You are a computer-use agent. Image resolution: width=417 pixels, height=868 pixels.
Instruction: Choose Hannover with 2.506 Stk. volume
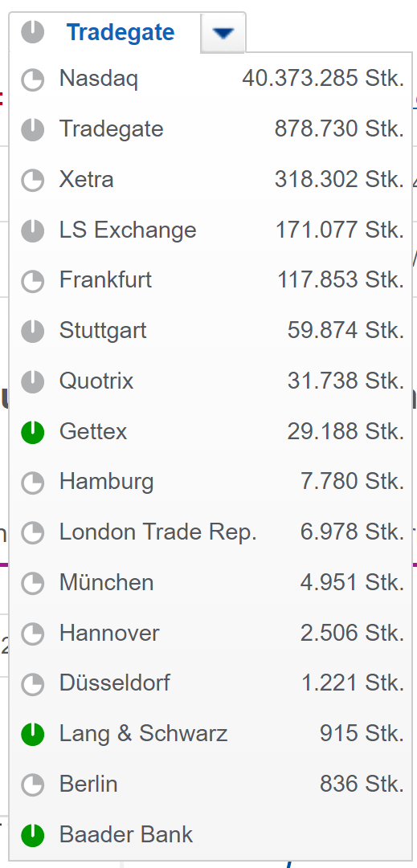coord(211,634)
